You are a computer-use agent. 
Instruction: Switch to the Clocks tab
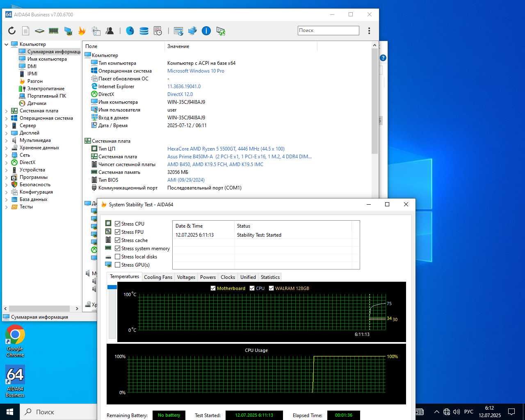click(x=228, y=277)
